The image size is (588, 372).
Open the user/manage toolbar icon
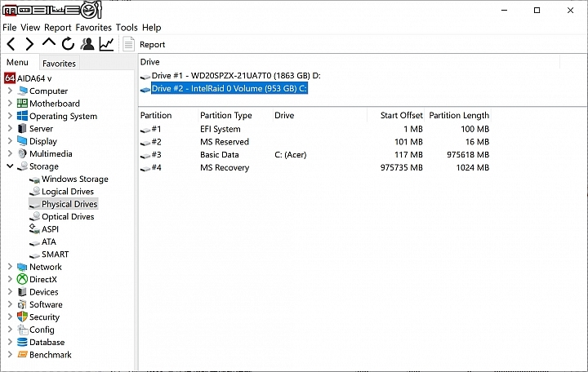[87, 44]
